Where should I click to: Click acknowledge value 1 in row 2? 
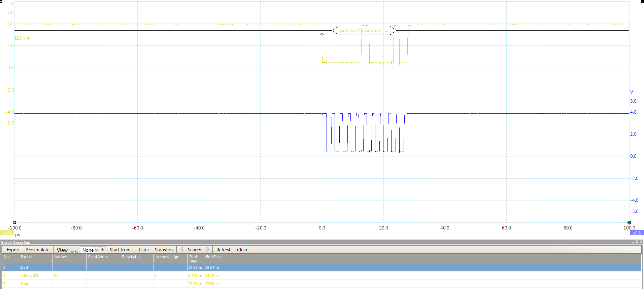click(x=156, y=276)
